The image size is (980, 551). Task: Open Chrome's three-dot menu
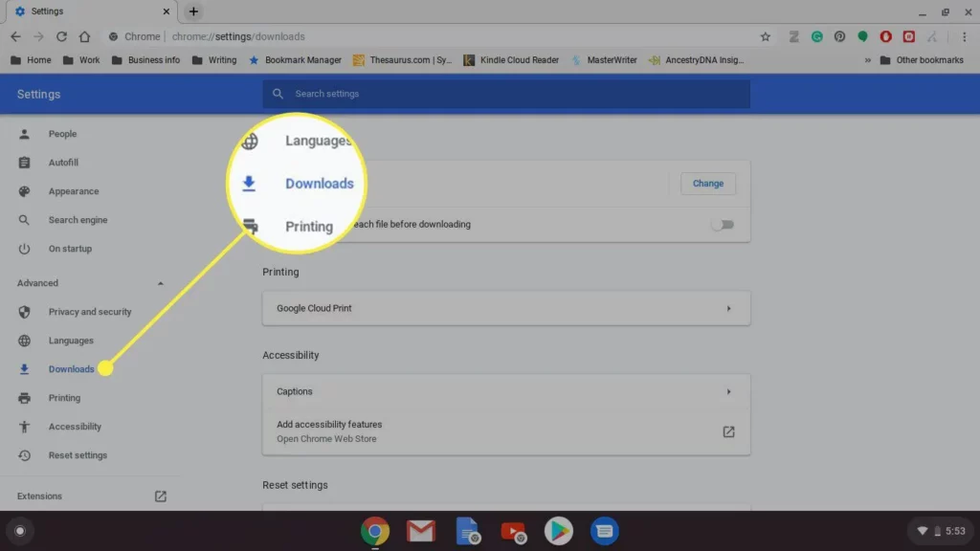click(x=965, y=37)
